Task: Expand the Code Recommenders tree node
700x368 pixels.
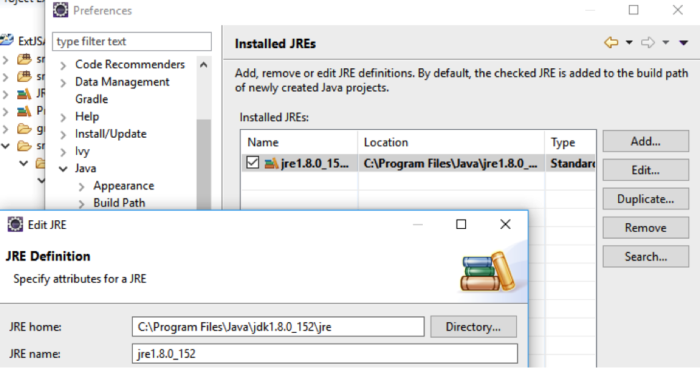Action: click(63, 66)
